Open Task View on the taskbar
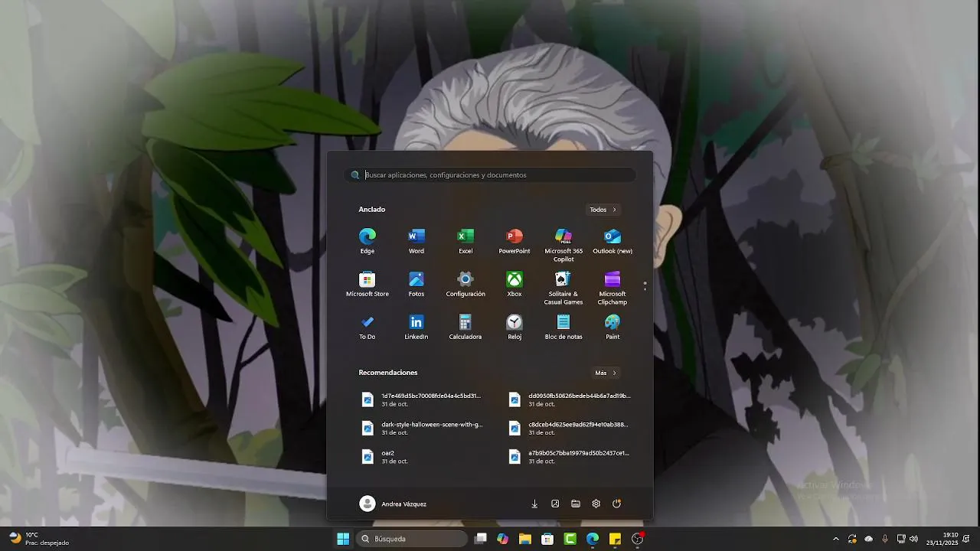 (x=481, y=539)
